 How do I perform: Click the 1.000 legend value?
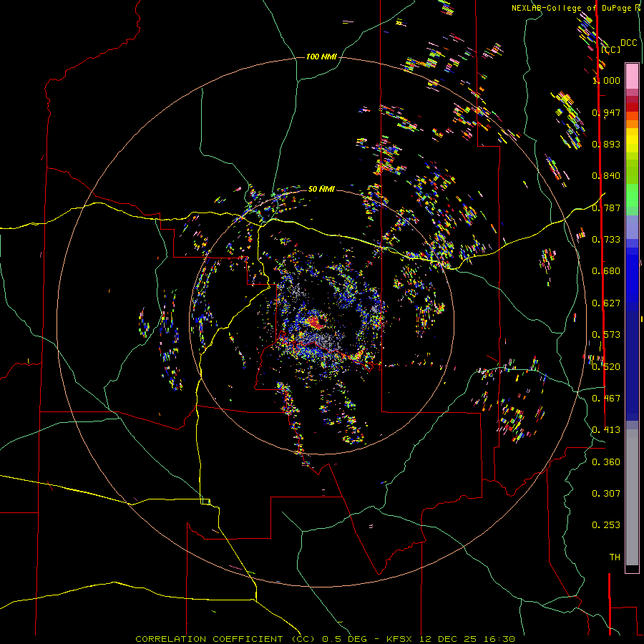tap(606, 80)
